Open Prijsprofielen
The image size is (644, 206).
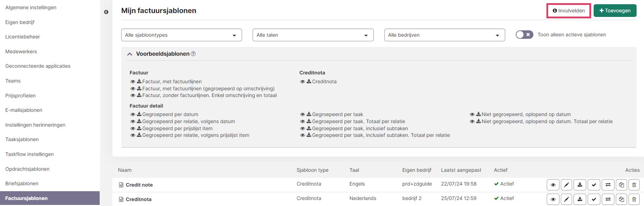[x=20, y=96]
